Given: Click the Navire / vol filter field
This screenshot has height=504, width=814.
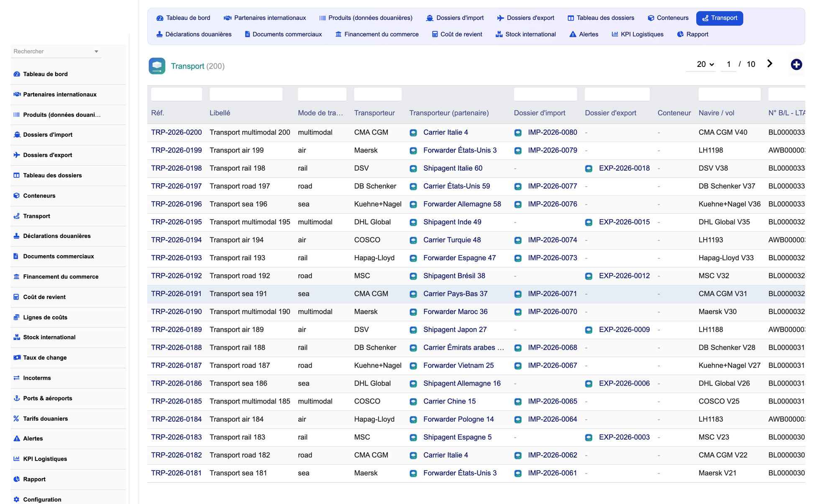Looking at the screenshot, I should coord(730,94).
